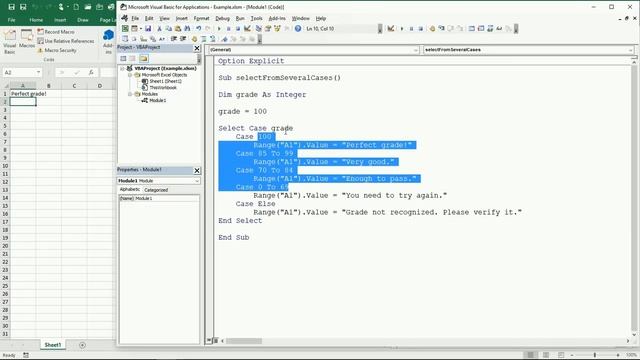Add a new sheet with the plus button
This screenshot has height=360, width=640.
(x=82, y=345)
